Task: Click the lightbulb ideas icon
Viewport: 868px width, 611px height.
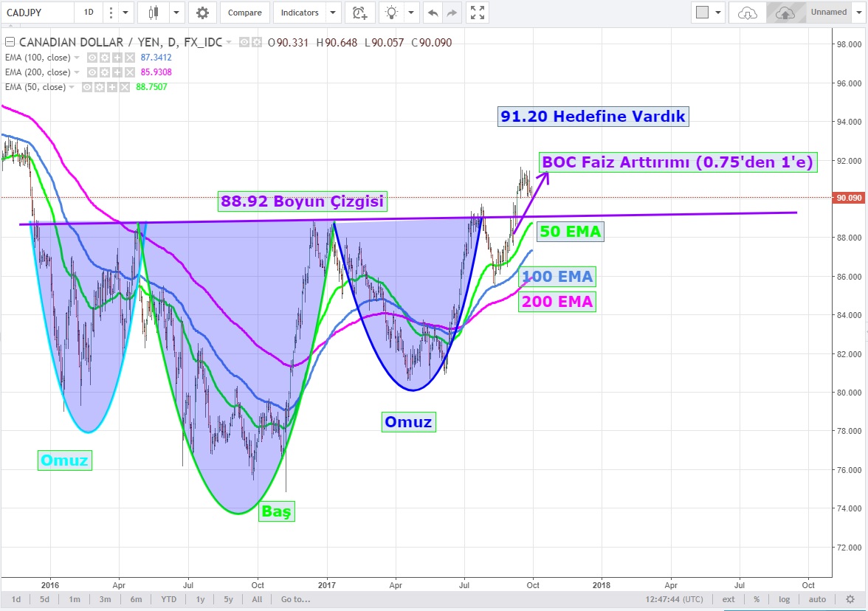Action: pos(392,13)
